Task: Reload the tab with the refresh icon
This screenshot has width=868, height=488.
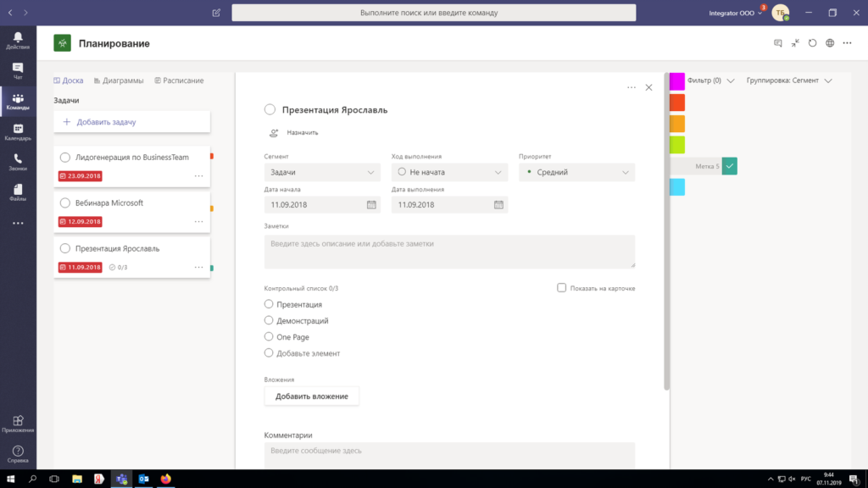Action: [x=812, y=43]
